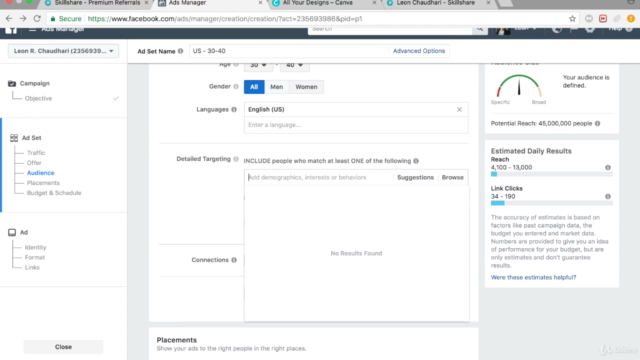Click the Close button in sidebar
Viewport: 640px width, 360px height.
63,347
